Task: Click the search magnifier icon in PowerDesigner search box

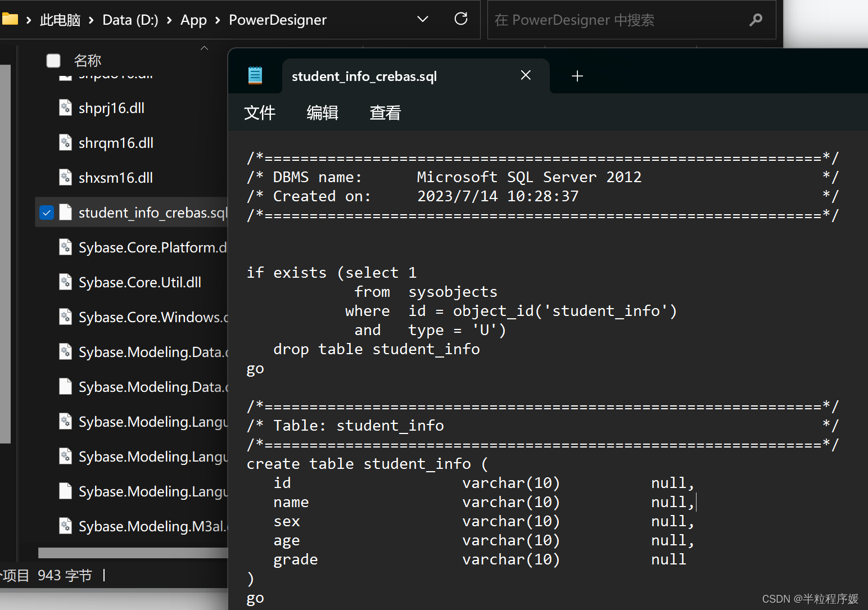Action: [x=756, y=20]
